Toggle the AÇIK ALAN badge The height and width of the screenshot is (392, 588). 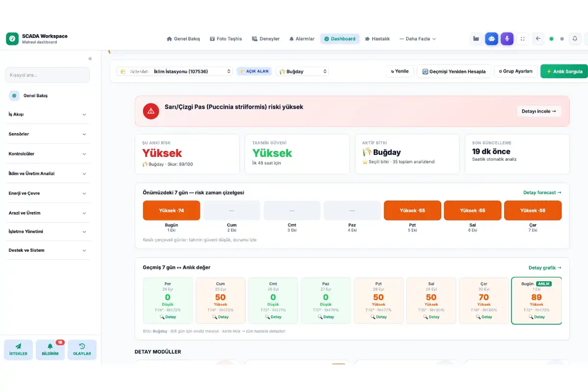point(254,72)
